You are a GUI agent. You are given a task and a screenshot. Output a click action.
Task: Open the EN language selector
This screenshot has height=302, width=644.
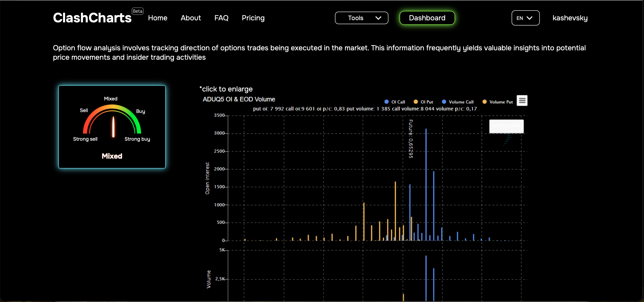click(525, 18)
